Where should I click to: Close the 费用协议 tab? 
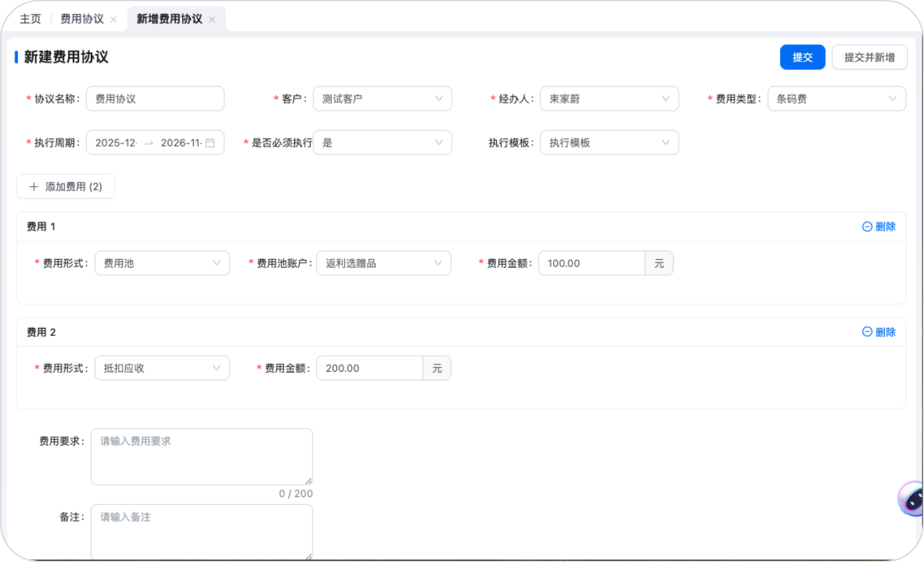pyautogui.click(x=113, y=20)
